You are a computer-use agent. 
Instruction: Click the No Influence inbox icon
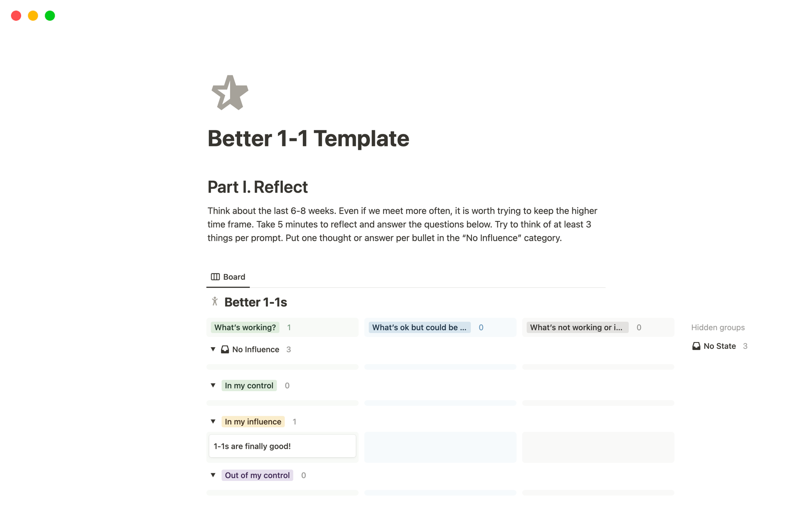coord(225,350)
